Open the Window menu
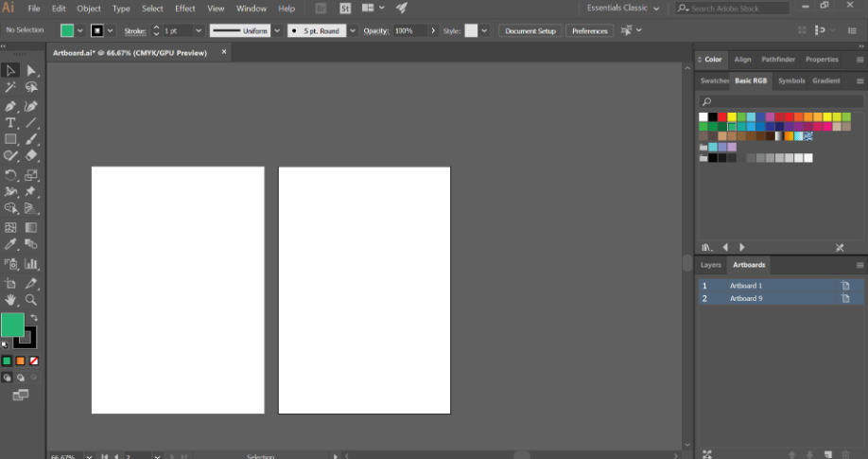Viewport: 868px width, 459px height. (252, 9)
